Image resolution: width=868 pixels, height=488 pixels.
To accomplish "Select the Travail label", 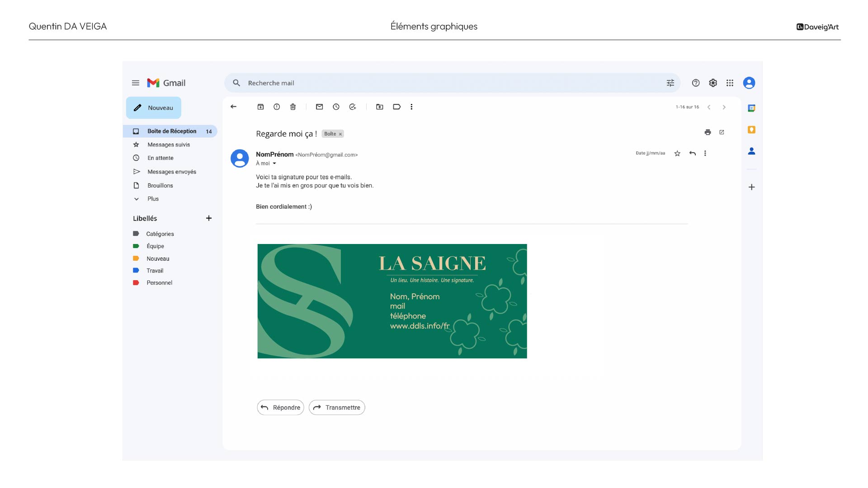I will coord(155,271).
